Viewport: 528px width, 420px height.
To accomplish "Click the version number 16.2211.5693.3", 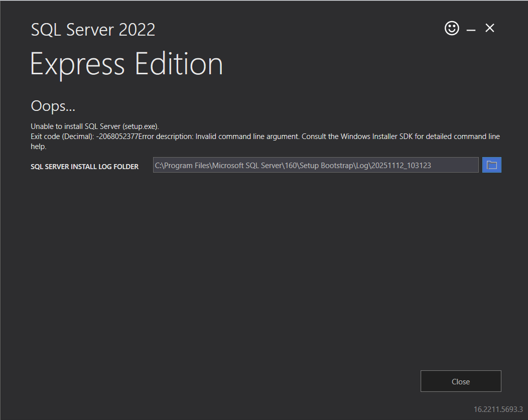I will pos(497,409).
